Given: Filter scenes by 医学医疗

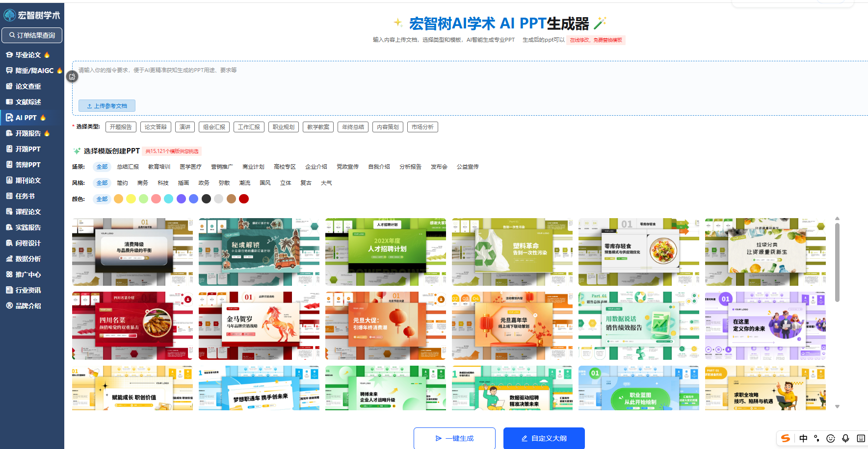Looking at the screenshot, I should coord(191,167).
